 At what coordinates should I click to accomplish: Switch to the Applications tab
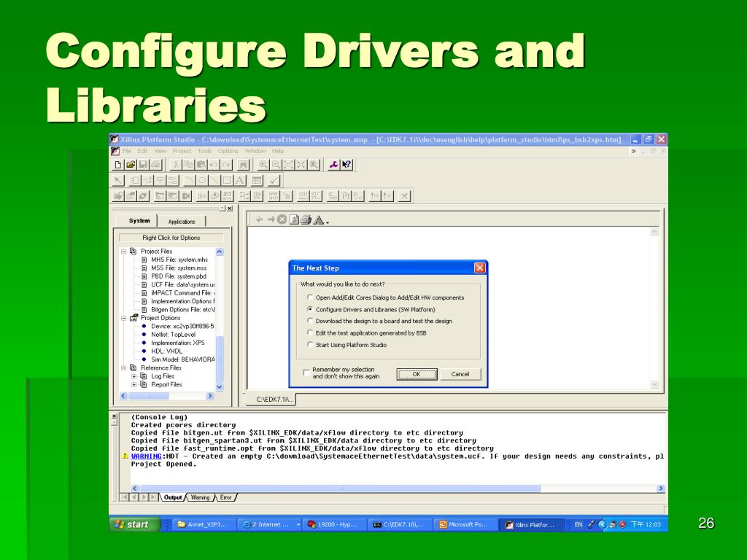click(182, 222)
